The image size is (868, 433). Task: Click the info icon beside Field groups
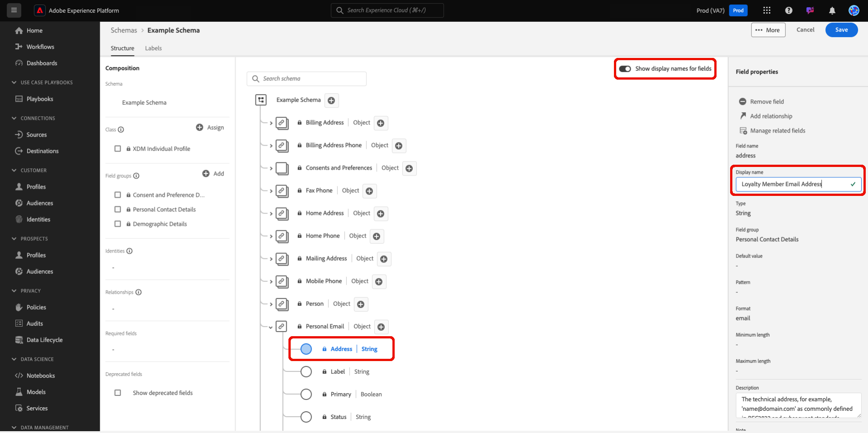click(136, 176)
